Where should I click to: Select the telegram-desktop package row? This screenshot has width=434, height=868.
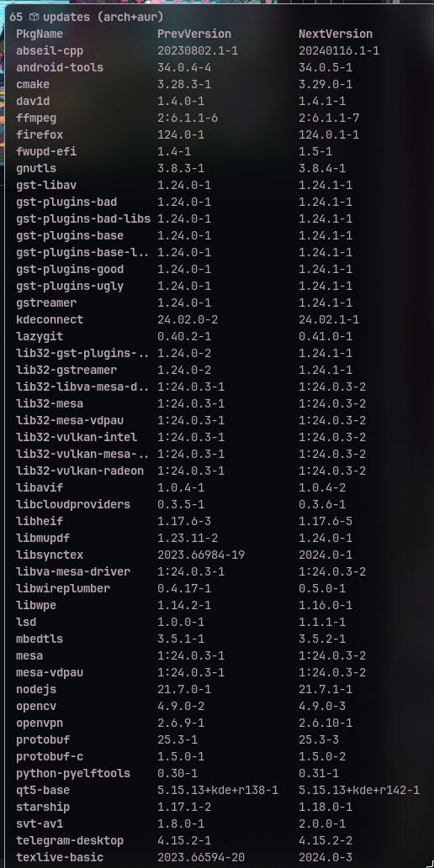(217, 840)
